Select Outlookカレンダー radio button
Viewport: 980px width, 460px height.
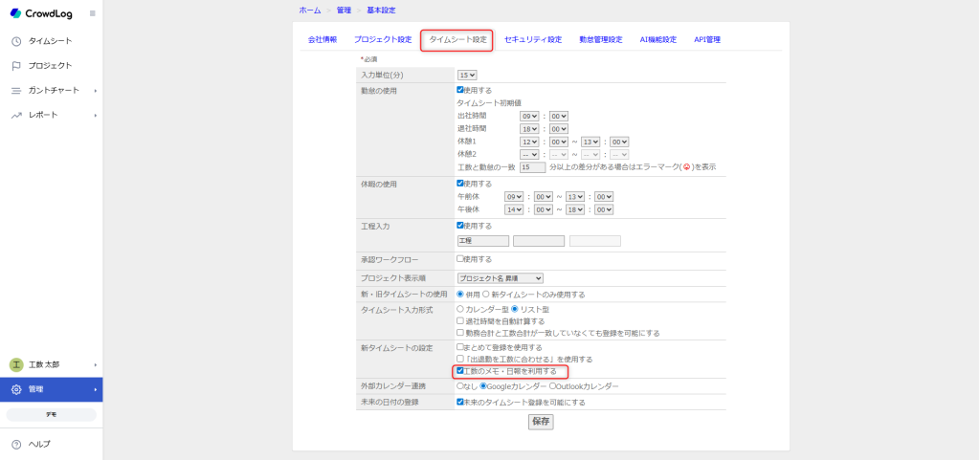tap(554, 386)
